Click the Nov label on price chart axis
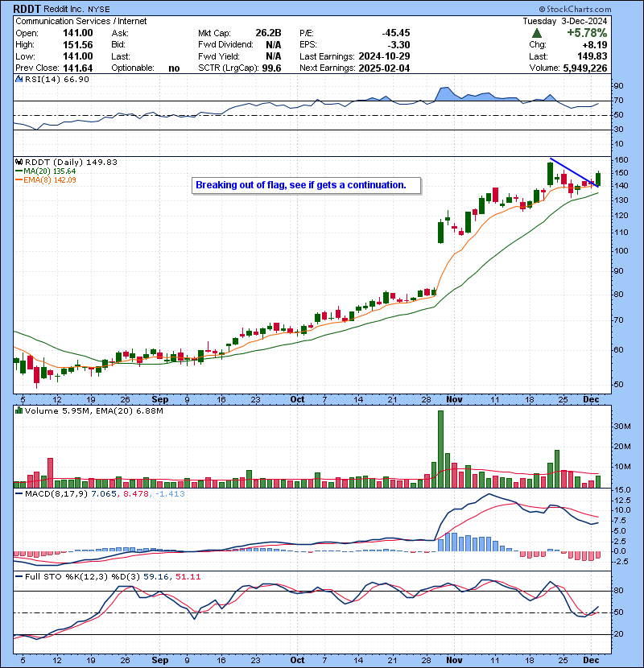The width and height of the screenshot is (644, 668). [x=454, y=400]
